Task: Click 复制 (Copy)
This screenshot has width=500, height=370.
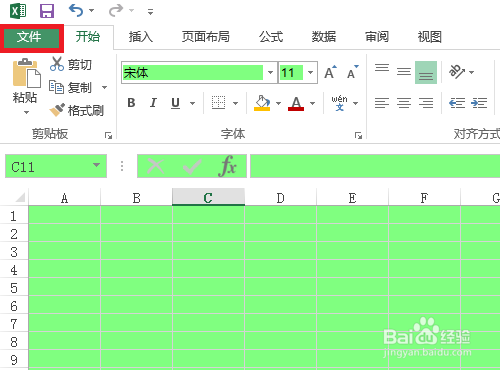Action: 70,87
